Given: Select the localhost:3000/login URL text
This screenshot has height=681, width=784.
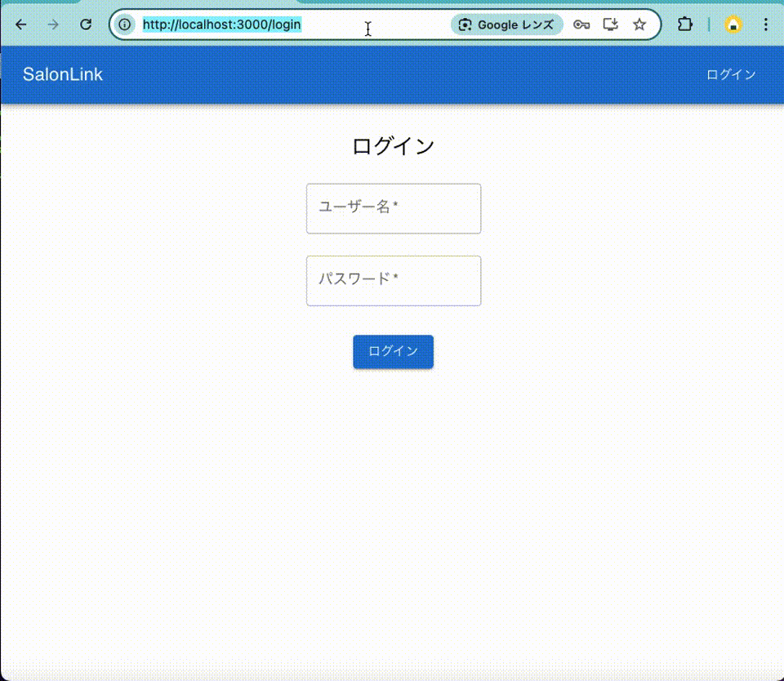Looking at the screenshot, I should (x=222, y=24).
